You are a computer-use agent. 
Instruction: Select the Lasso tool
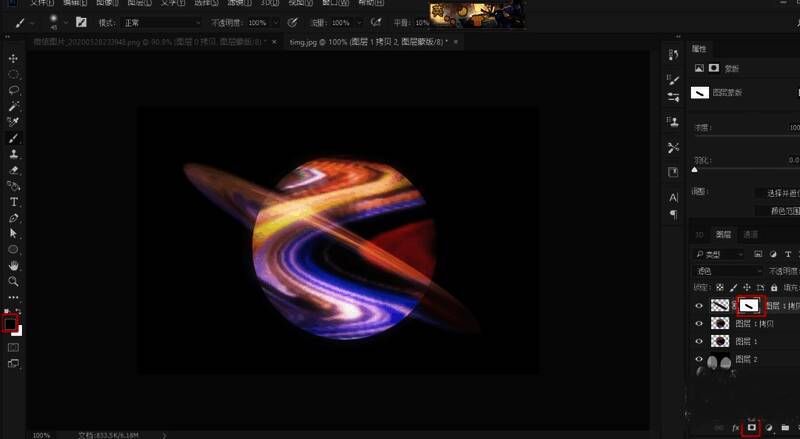(x=13, y=90)
